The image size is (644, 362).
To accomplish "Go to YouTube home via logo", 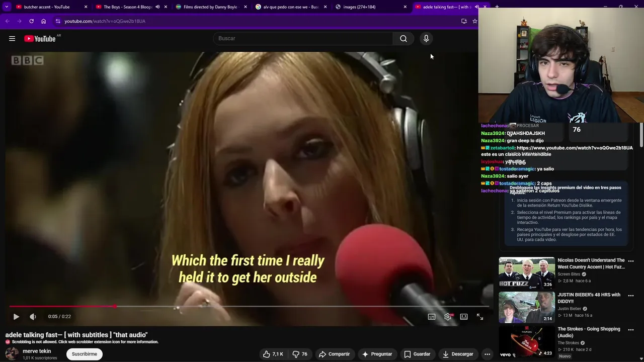I will tap(40, 39).
